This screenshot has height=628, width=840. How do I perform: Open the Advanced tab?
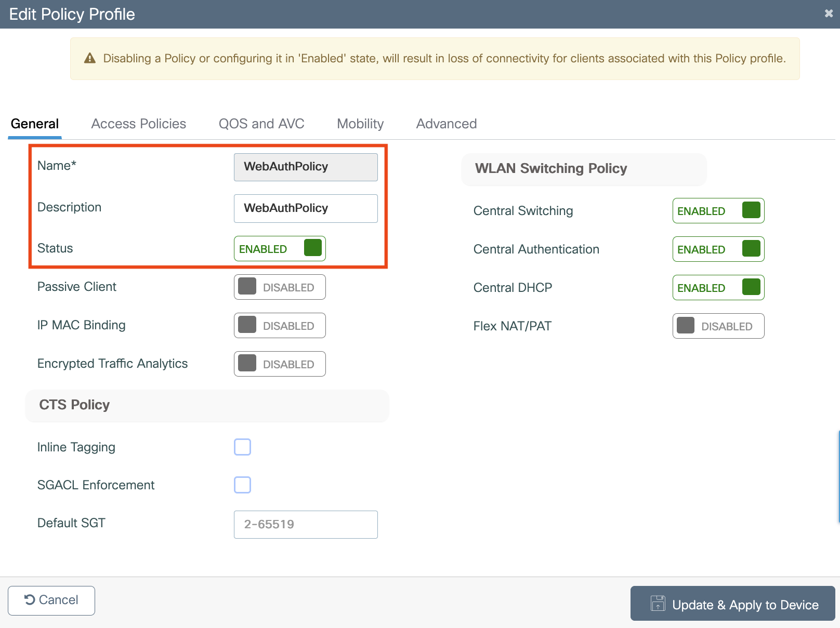tap(446, 124)
